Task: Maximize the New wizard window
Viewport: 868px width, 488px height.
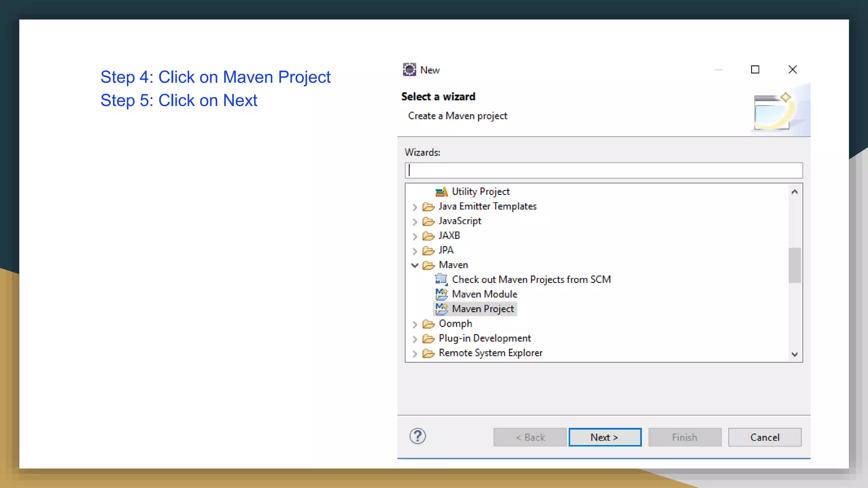Action: point(755,69)
